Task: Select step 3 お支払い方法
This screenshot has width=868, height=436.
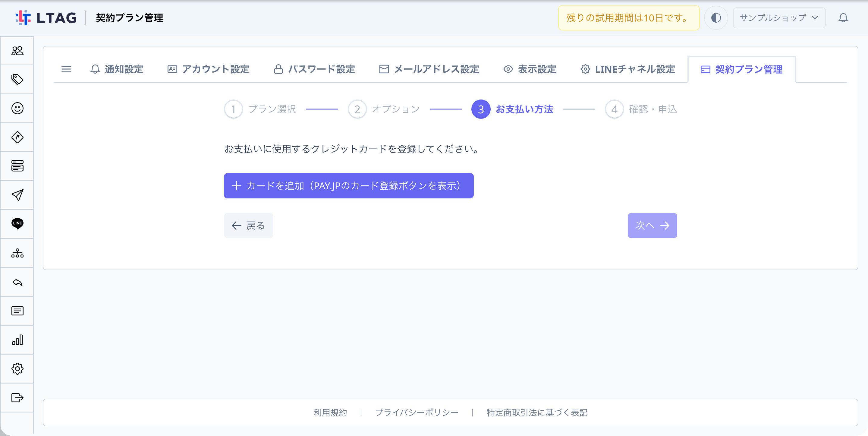Action: [512, 109]
